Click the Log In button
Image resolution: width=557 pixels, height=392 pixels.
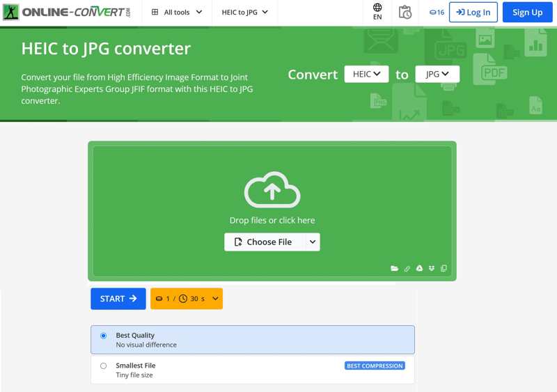pyautogui.click(x=473, y=12)
